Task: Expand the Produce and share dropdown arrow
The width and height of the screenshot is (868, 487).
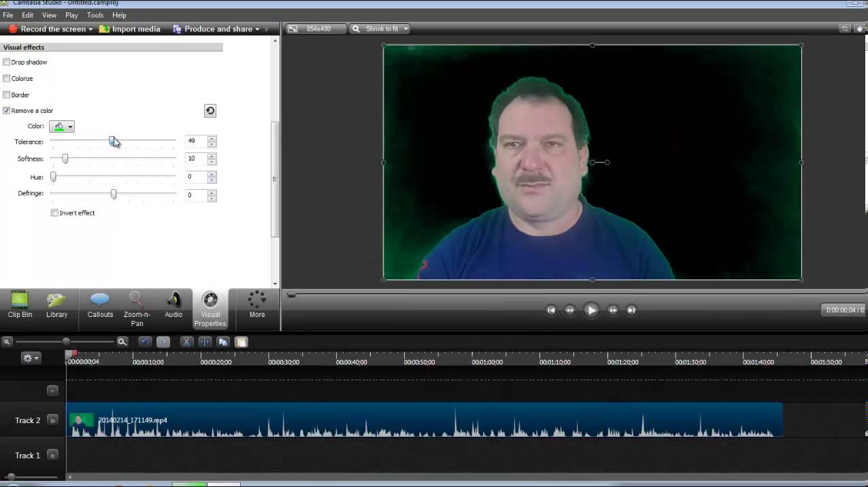Action: point(257,29)
